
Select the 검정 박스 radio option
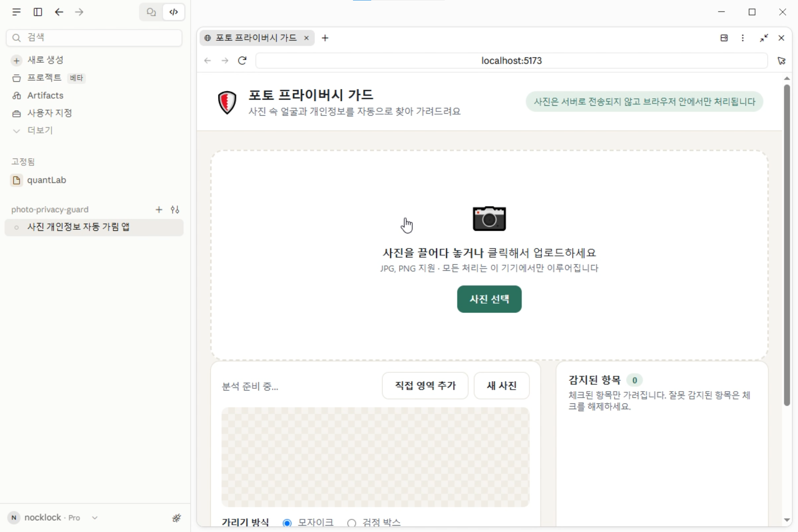(352, 523)
